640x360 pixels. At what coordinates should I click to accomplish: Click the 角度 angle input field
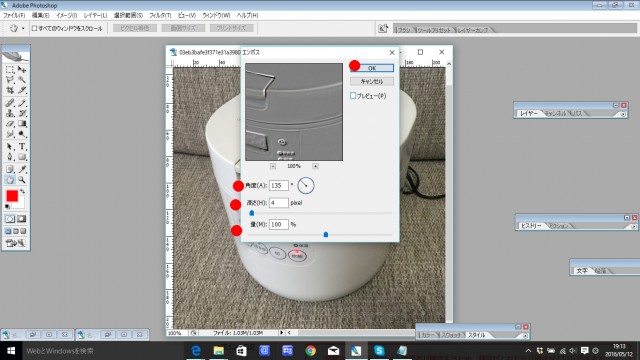279,185
